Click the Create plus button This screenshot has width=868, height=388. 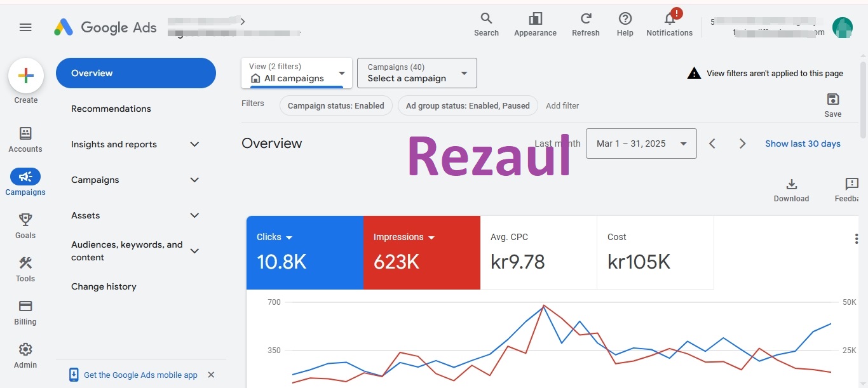coord(26,76)
